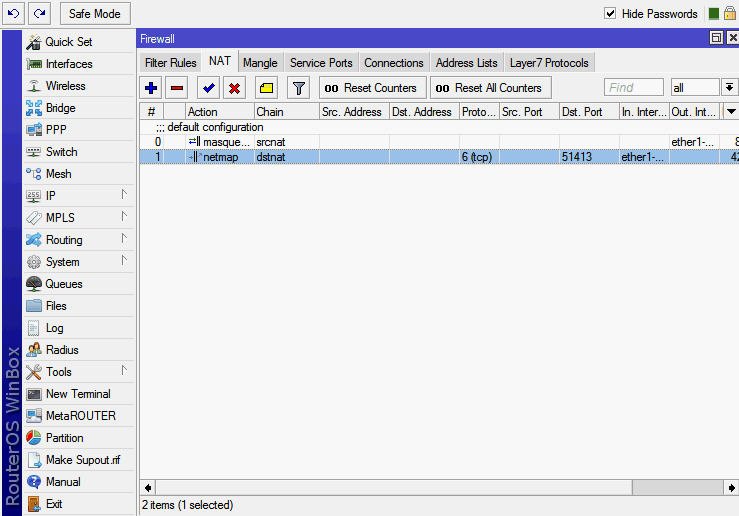Restore down the Firewall window
The width and height of the screenshot is (739, 516).
click(716, 38)
